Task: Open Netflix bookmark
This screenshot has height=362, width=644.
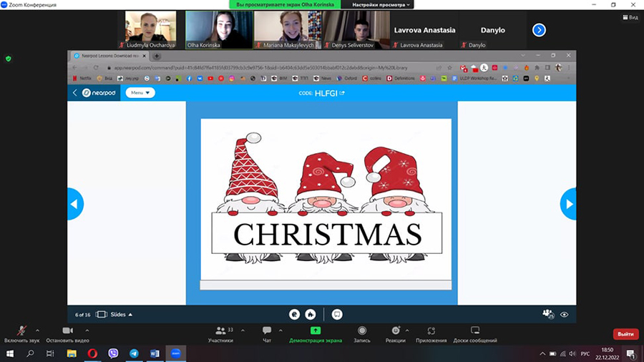Action: coord(82,79)
